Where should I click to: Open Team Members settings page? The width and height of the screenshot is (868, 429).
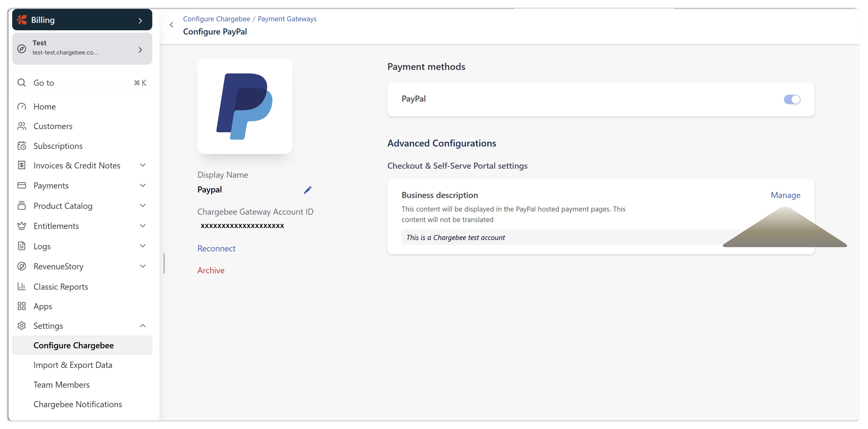click(x=61, y=384)
